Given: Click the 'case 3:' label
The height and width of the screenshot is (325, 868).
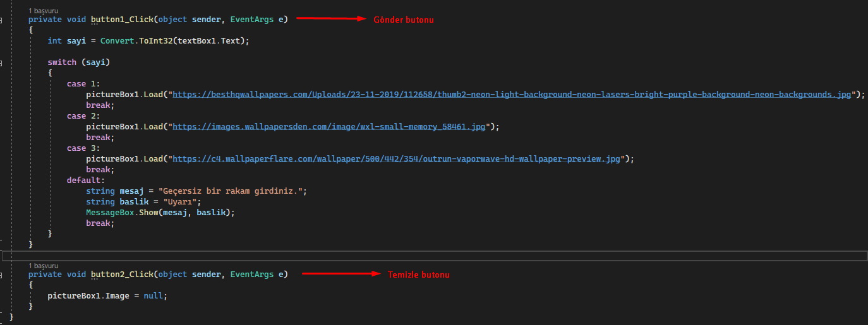Looking at the screenshot, I should pyautogui.click(x=83, y=148).
